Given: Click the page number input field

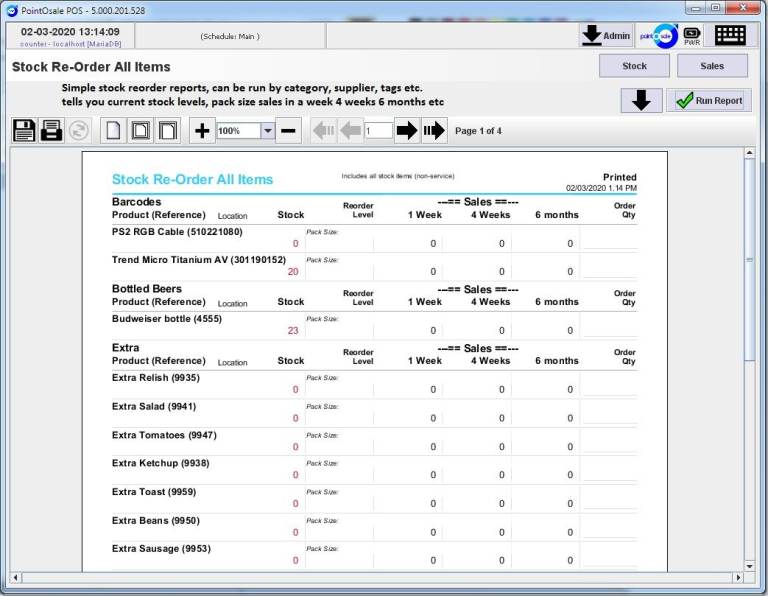Looking at the screenshot, I should point(378,131).
